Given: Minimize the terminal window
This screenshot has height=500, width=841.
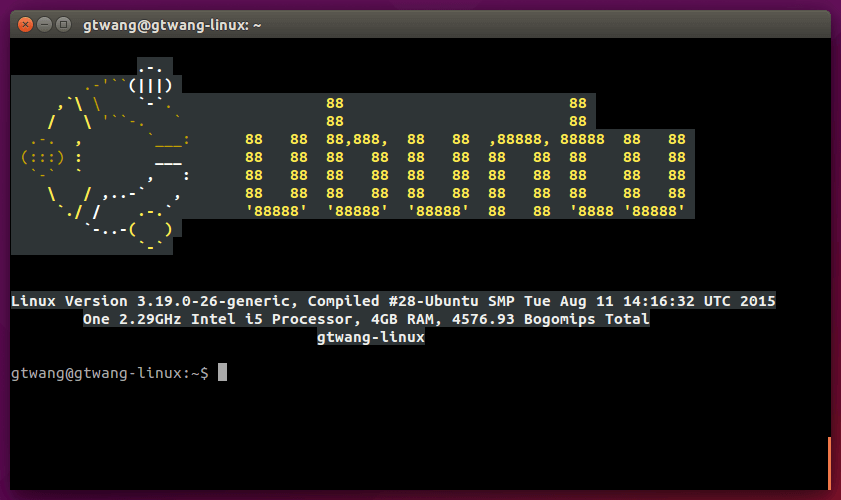Looking at the screenshot, I should click(x=44, y=24).
